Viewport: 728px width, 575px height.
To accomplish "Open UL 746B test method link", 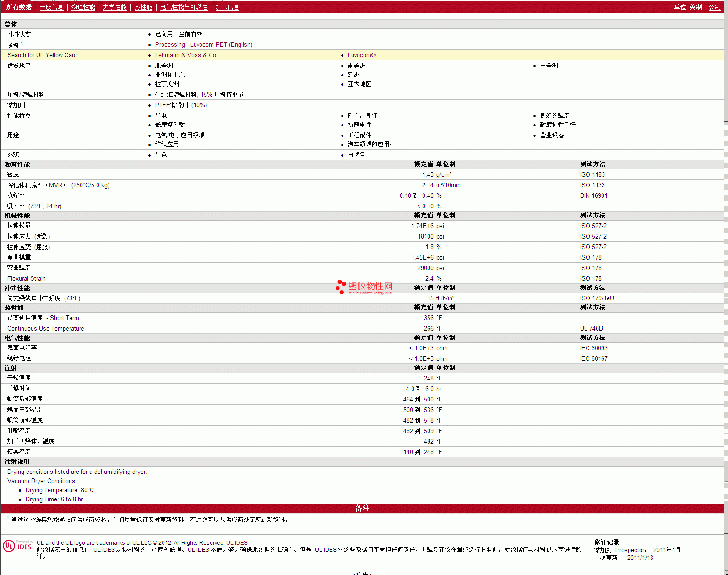I will pyautogui.click(x=591, y=328).
